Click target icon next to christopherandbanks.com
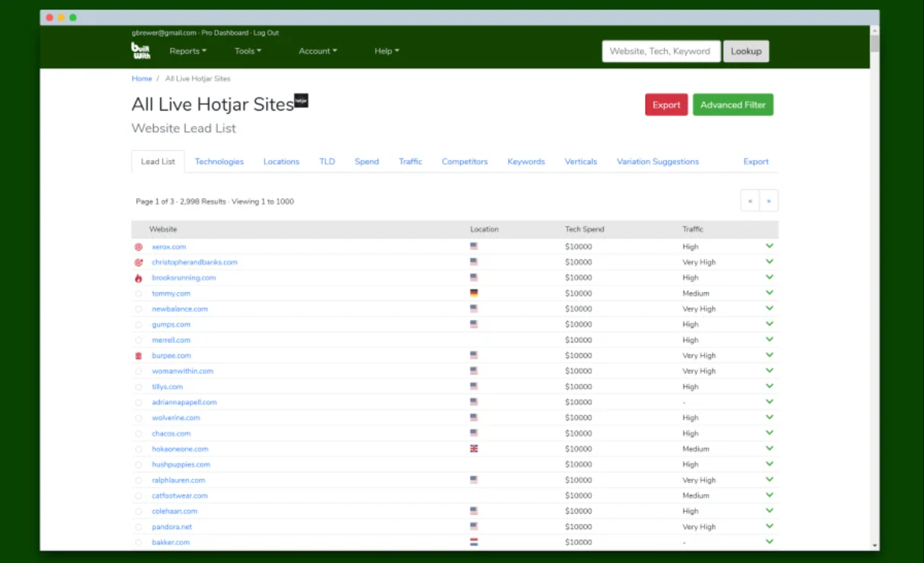The width and height of the screenshot is (924, 563). pos(139,262)
